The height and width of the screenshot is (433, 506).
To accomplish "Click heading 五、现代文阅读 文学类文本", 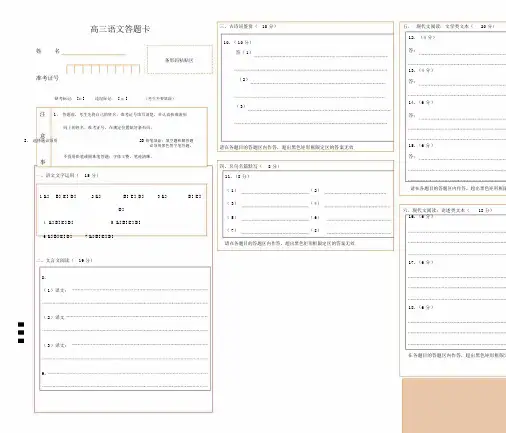I will 449,26.
